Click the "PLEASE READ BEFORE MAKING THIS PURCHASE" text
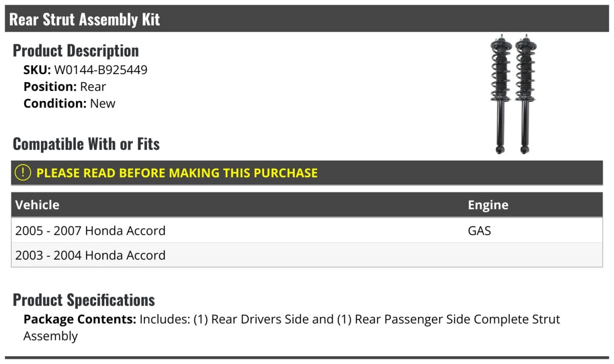Viewport: 614px width, 364px height. click(177, 173)
